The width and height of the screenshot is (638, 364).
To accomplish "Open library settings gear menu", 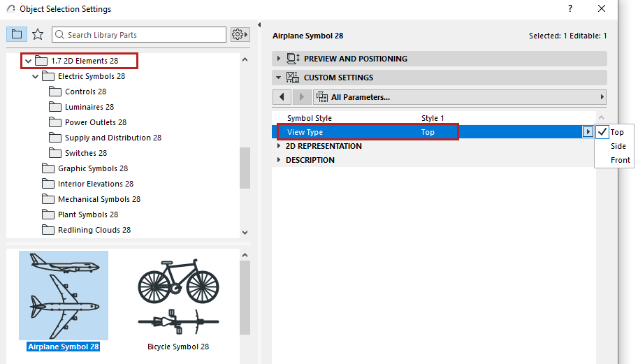I will coord(240,34).
